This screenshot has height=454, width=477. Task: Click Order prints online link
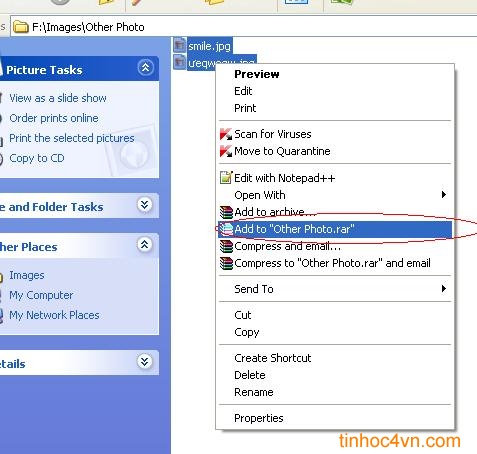point(54,118)
